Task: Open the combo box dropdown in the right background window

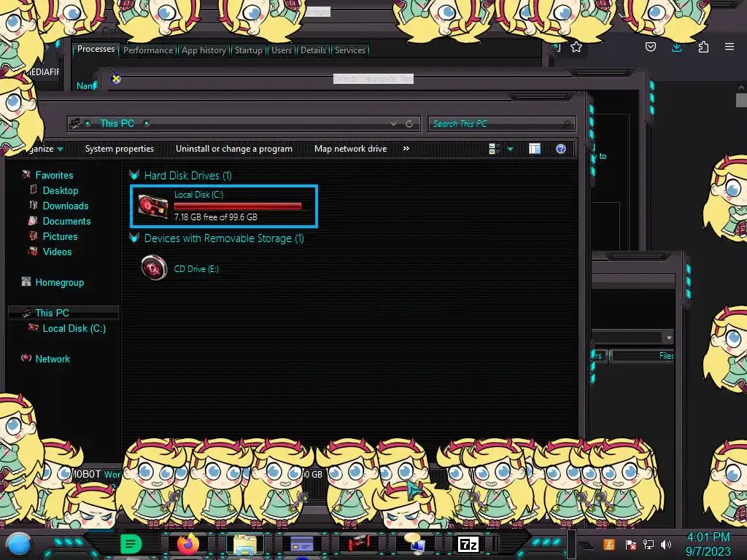Action: (669, 338)
